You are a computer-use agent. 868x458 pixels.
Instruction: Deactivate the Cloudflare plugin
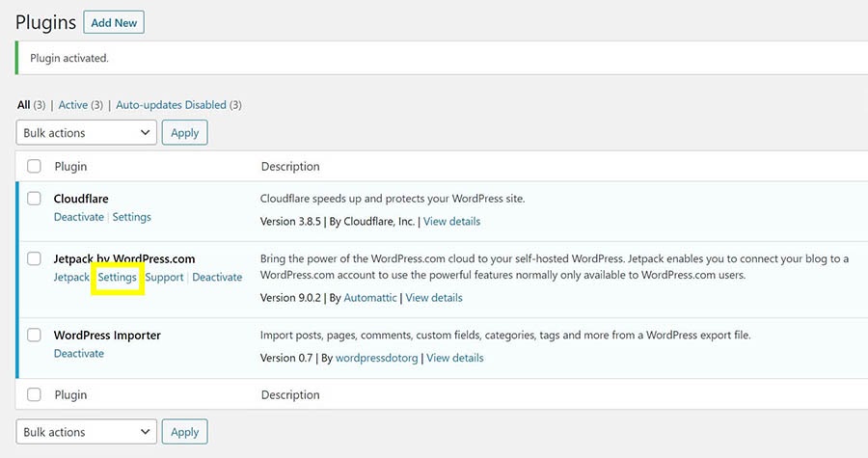[x=79, y=217]
